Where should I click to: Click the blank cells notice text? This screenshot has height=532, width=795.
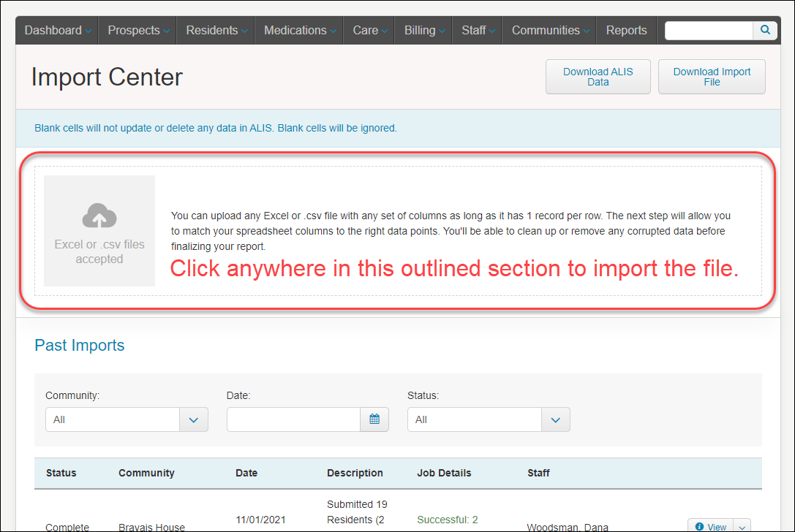click(216, 128)
